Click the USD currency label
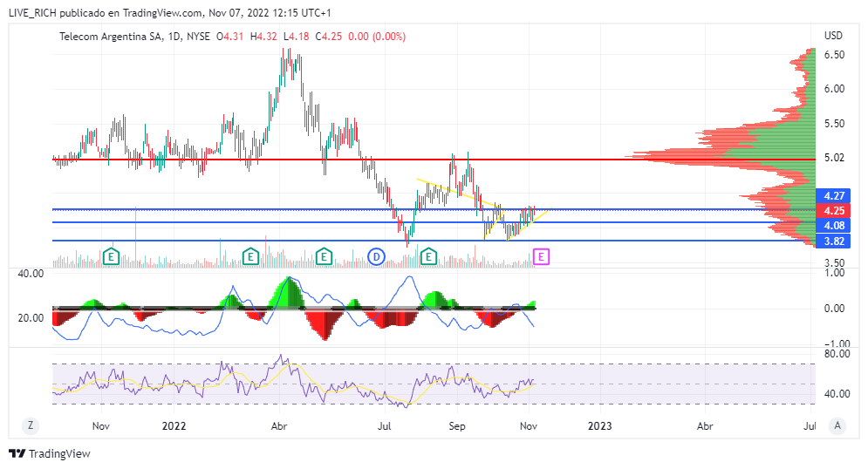868x469 pixels. tap(833, 36)
